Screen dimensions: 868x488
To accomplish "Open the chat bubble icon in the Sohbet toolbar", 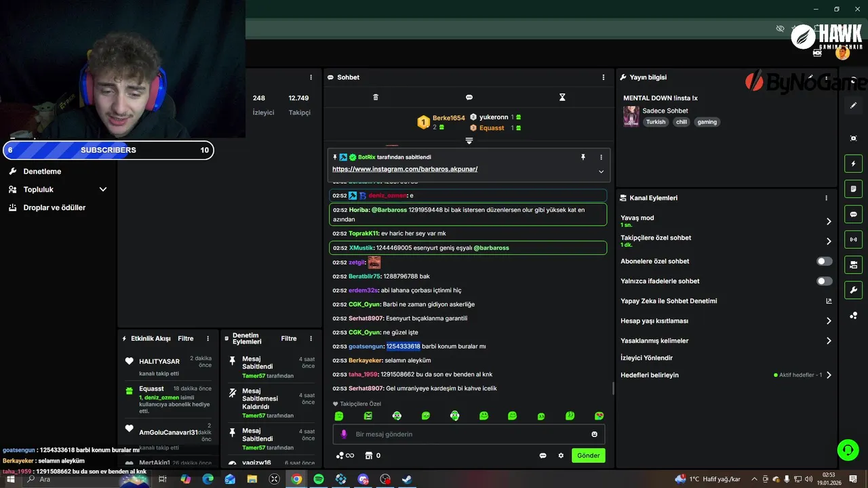I will 469,98.
